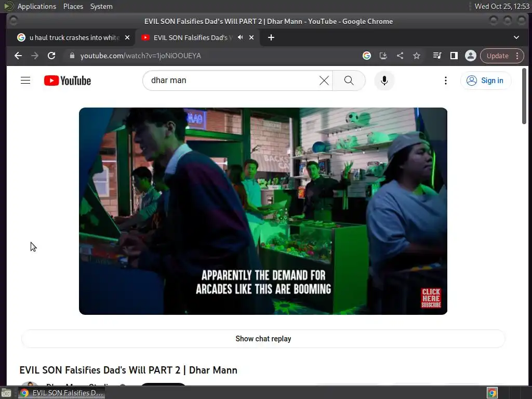Click the video player to pause
This screenshot has width=532, height=399.
(x=263, y=211)
